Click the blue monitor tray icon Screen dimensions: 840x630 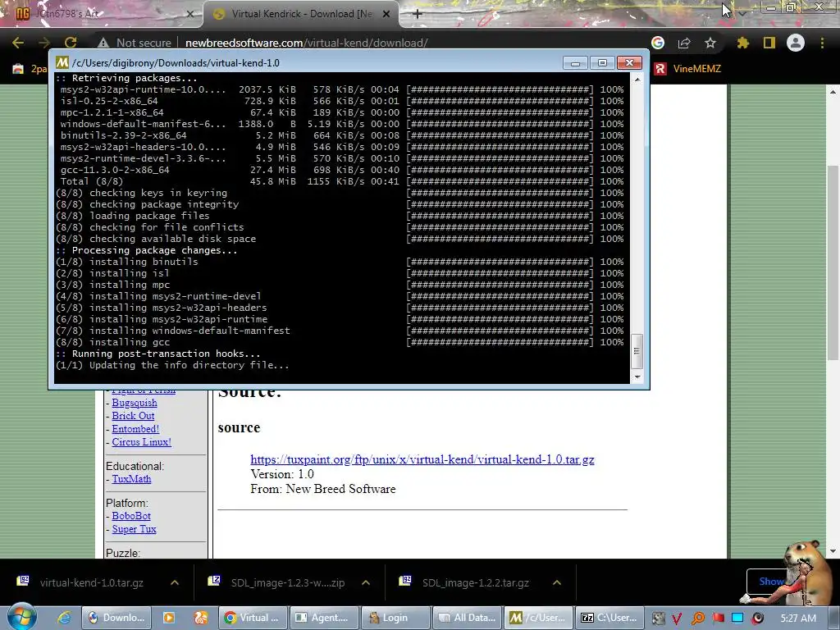(x=737, y=619)
